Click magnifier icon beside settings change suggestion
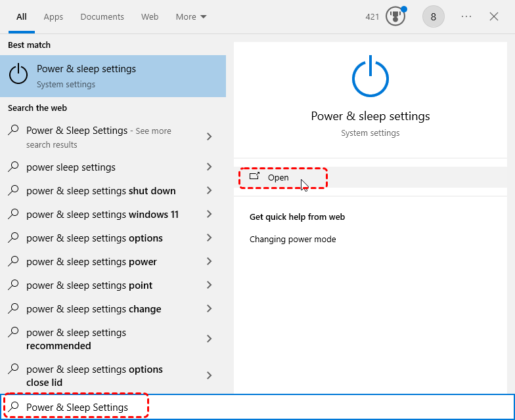This screenshot has height=420, width=515. (x=13, y=308)
